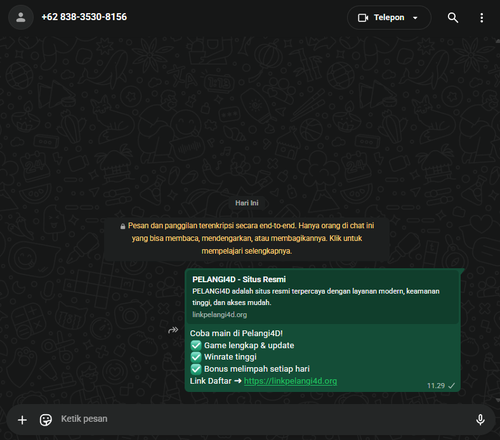This screenshot has height=440, width=500.
Task: Expand the Telepon call options arrow
Action: coord(415,18)
